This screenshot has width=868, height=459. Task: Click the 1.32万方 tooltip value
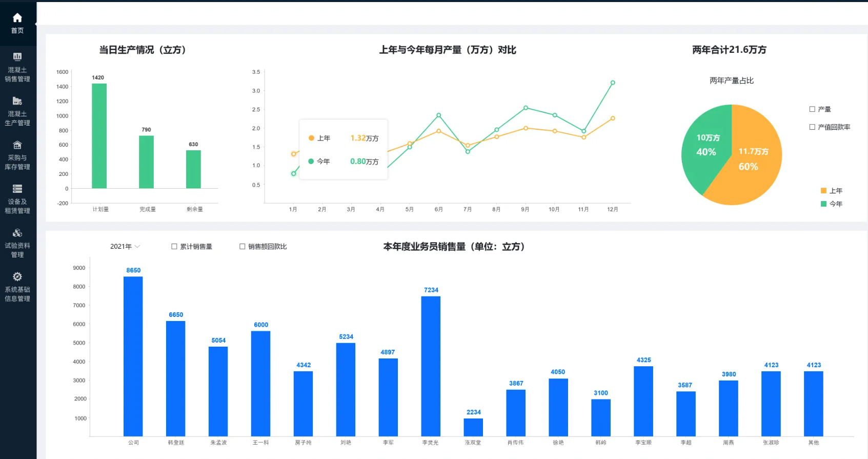[x=365, y=138]
